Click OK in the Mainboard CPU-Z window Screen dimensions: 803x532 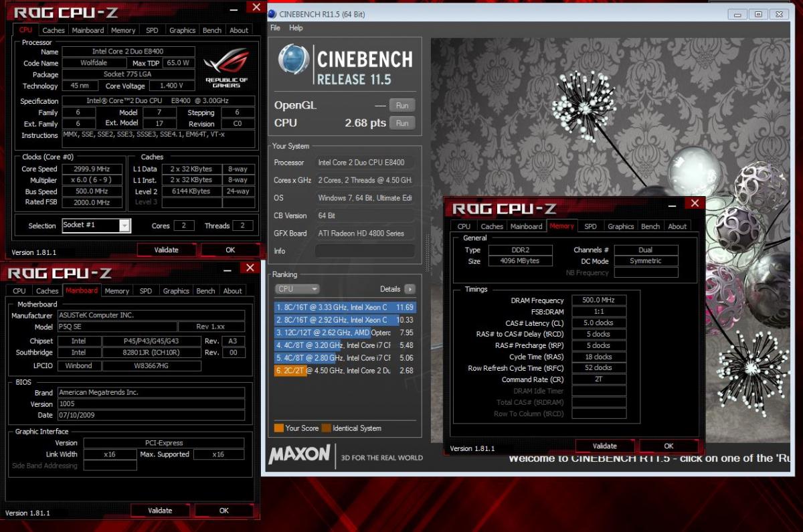[224, 511]
